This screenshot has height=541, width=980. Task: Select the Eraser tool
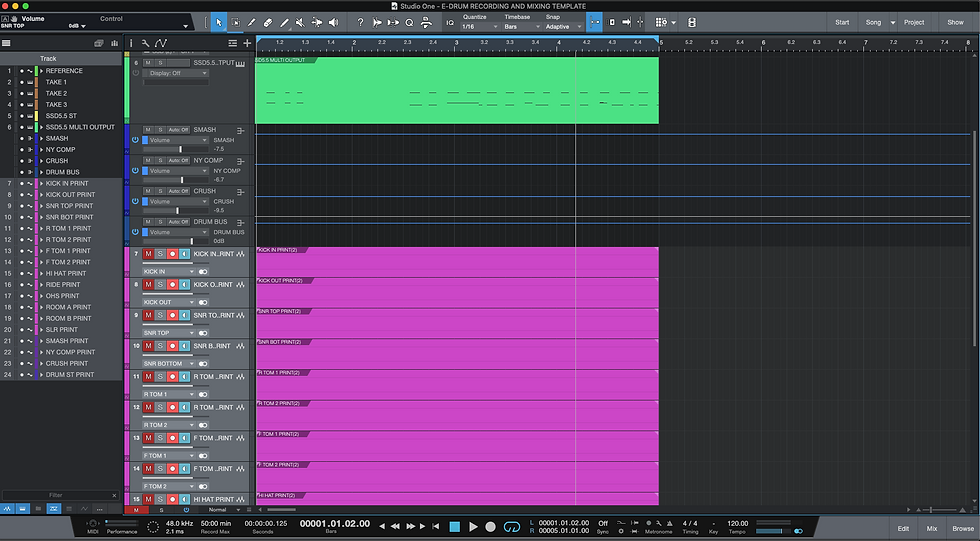tap(268, 22)
